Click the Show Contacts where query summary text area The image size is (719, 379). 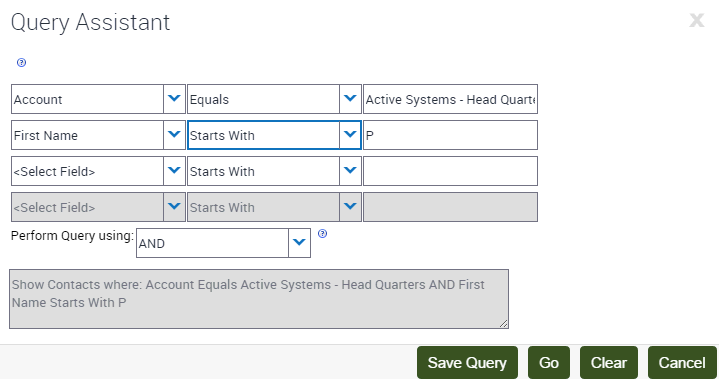(x=259, y=299)
